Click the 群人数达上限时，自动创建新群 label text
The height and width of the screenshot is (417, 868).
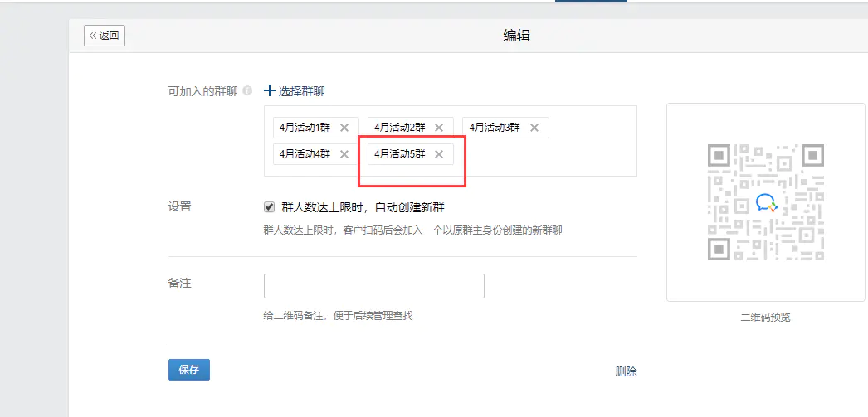368,207
